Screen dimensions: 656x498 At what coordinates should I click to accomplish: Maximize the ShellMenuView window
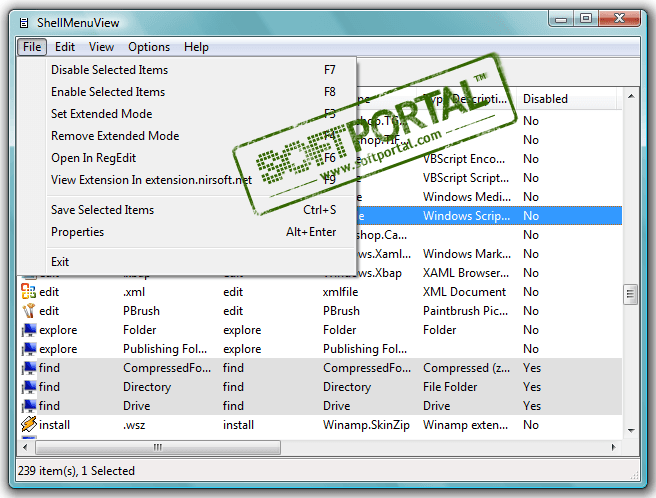coord(586,19)
